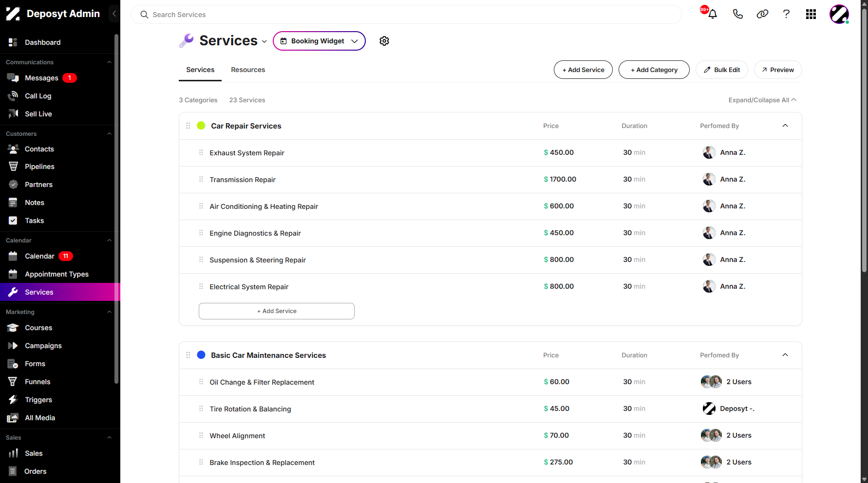
Task: Click the $ 60.00 price of Oil Change
Action: [x=556, y=382]
